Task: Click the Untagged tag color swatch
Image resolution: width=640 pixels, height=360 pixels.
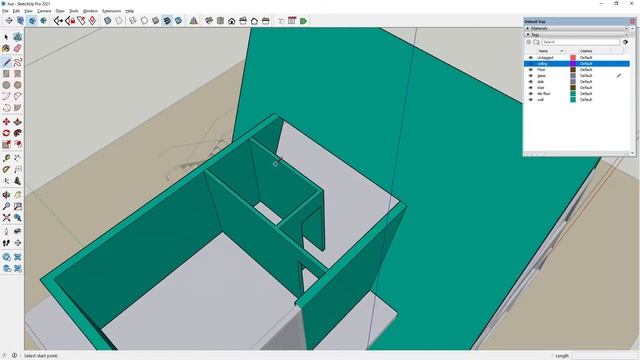Action: (x=573, y=58)
